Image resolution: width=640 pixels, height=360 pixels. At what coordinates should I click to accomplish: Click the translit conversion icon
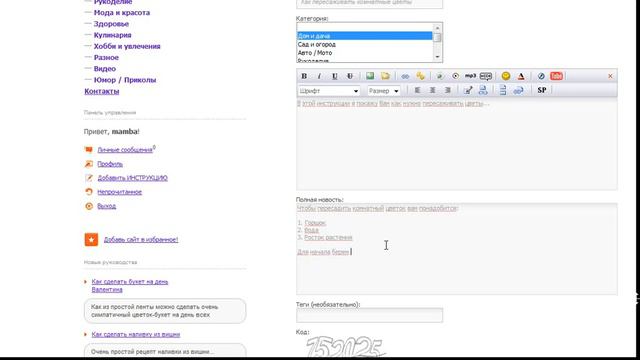[x=483, y=91]
